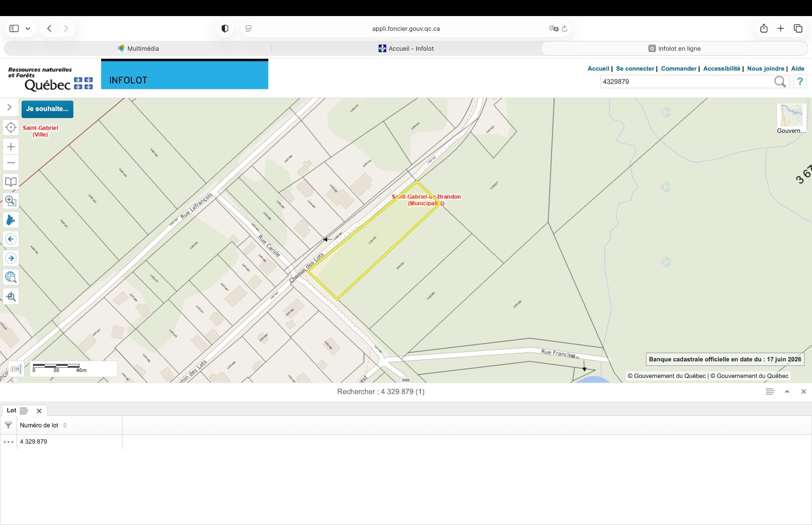Screen dimensions: 812x525
Task: Open the Lot tab options menu
Action: 24,410
